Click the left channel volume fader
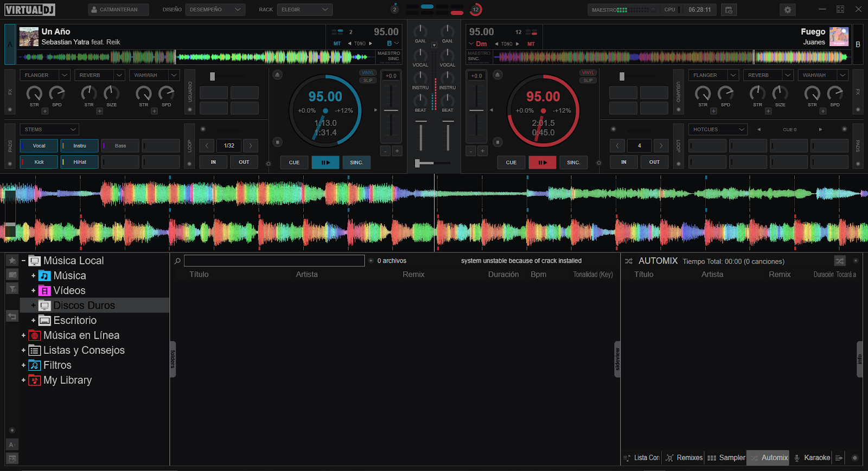Image resolution: width=868 pixels, height=471 pixels. pos(421,136)
